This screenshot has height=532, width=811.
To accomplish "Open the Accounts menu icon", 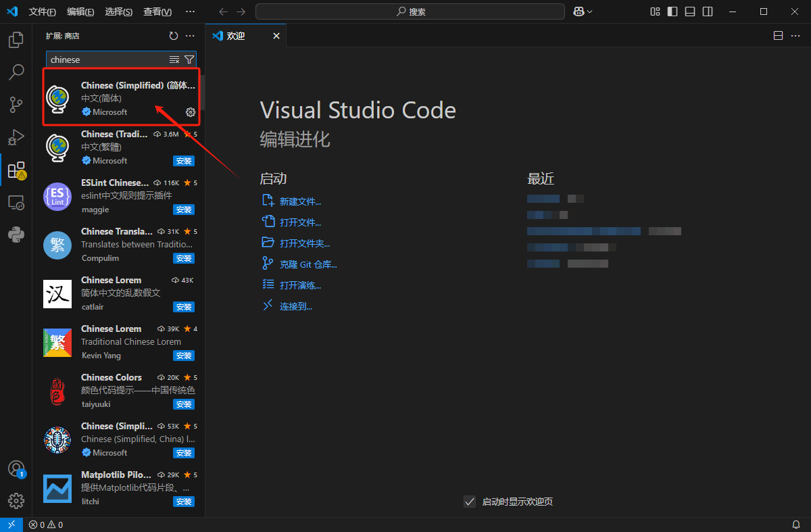I will 16,469.
